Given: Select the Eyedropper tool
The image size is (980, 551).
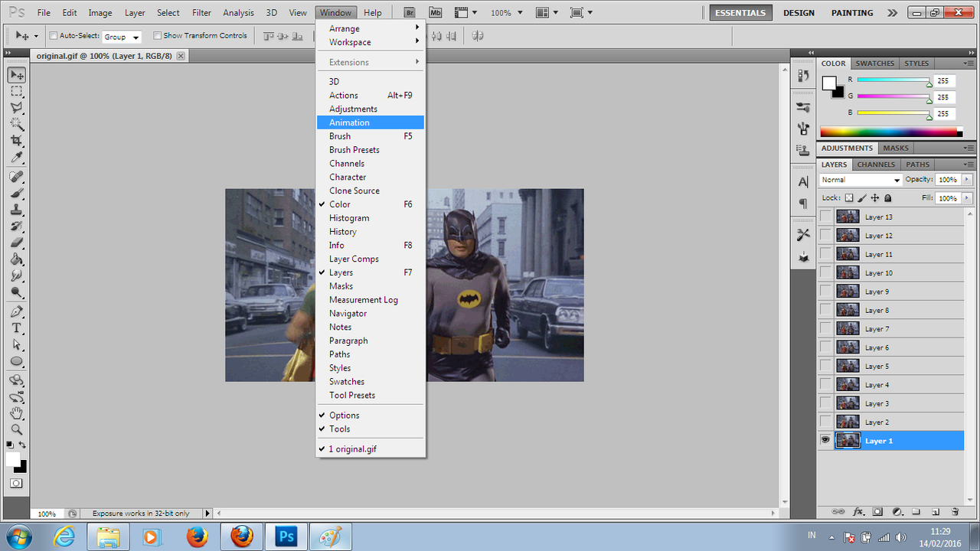Looking at the screenshot, I should [17, 158].
